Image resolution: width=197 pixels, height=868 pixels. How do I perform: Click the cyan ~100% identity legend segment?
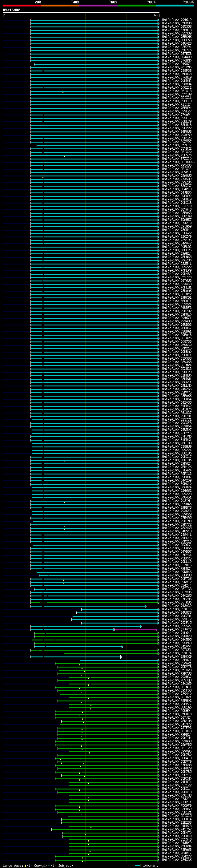pyautogui.click(x=175, y=6)
